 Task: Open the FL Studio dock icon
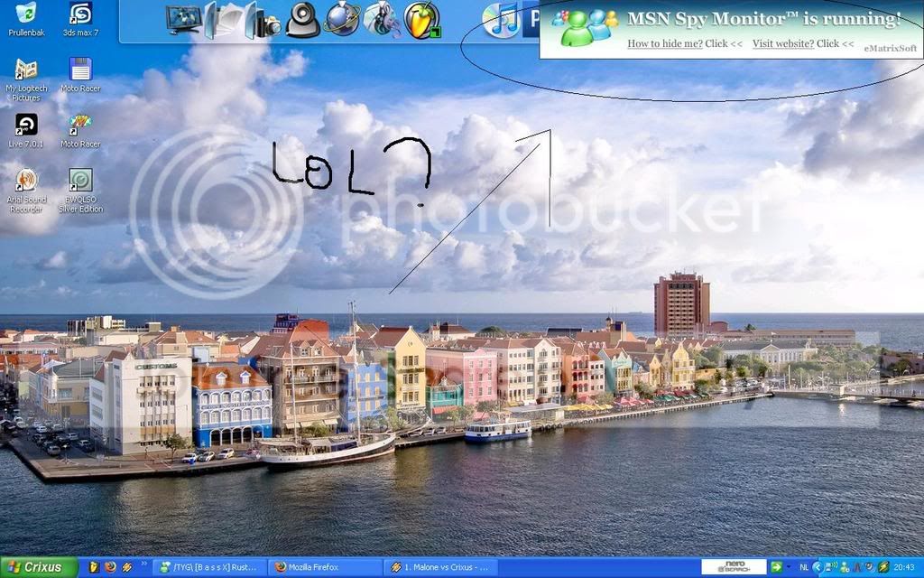click(x=422, y=20)
